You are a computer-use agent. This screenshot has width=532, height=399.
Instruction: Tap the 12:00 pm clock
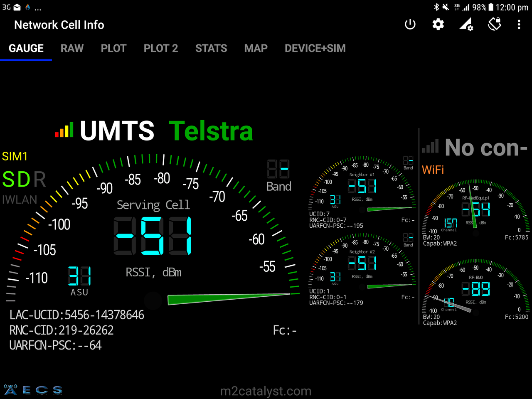pos(512,7)
